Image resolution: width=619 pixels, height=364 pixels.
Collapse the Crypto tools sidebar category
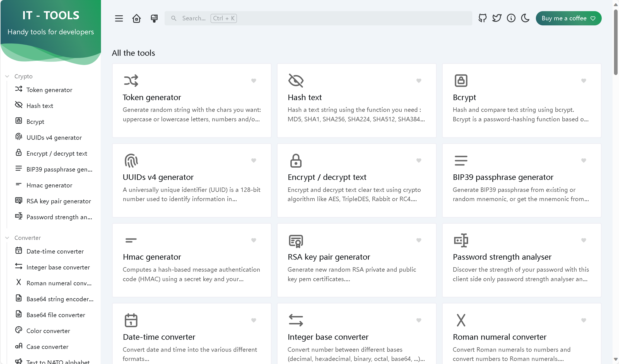[7, 76]
